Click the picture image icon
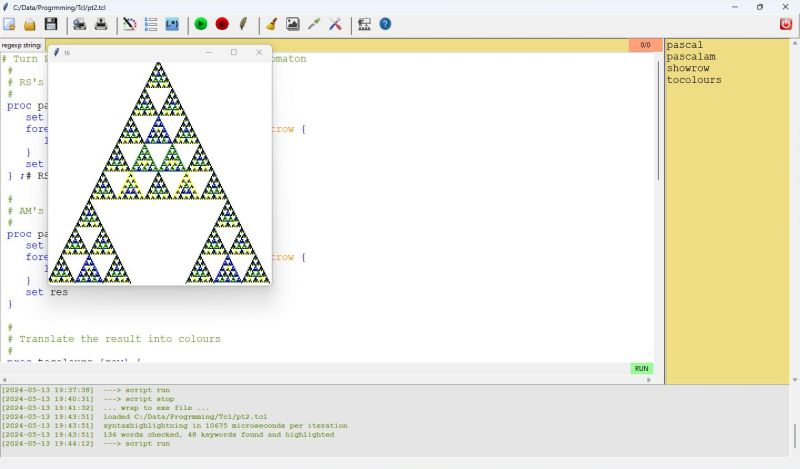The image size is (800, 469). pos(293,24)
